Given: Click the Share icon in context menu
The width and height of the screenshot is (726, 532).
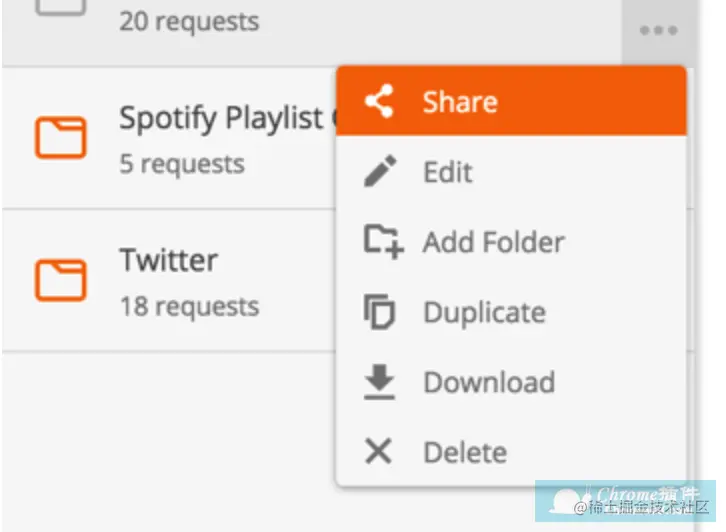Looking at the screenshot, I should click(x=379, y=101).
